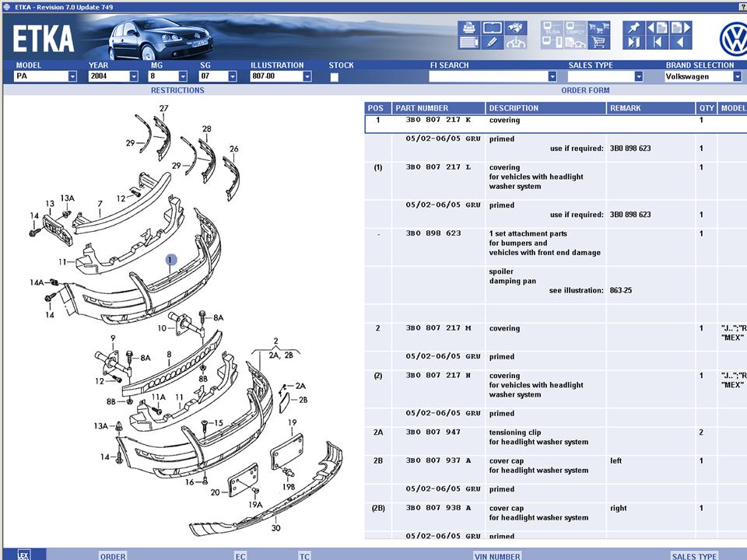
Task: Click the greyed document and car icon
Action: click(x=576, y=43)
